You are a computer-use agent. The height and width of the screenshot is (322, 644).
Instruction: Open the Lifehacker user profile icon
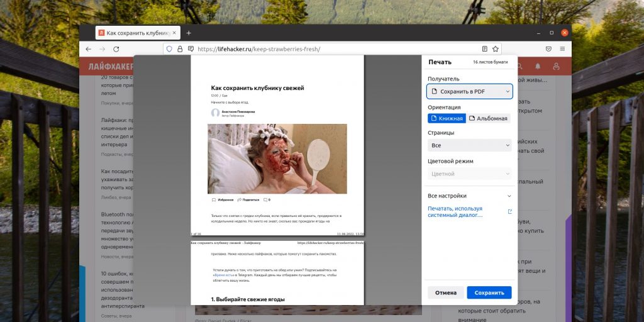pyautogui.click(x=556, y=66)
